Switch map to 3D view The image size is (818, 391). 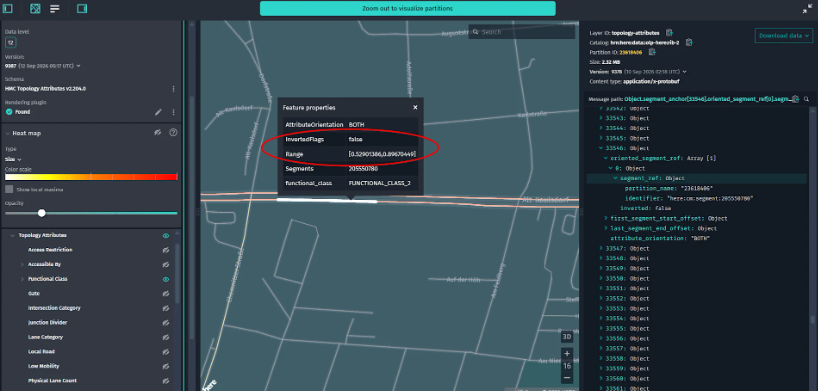[x=567, y=337]
